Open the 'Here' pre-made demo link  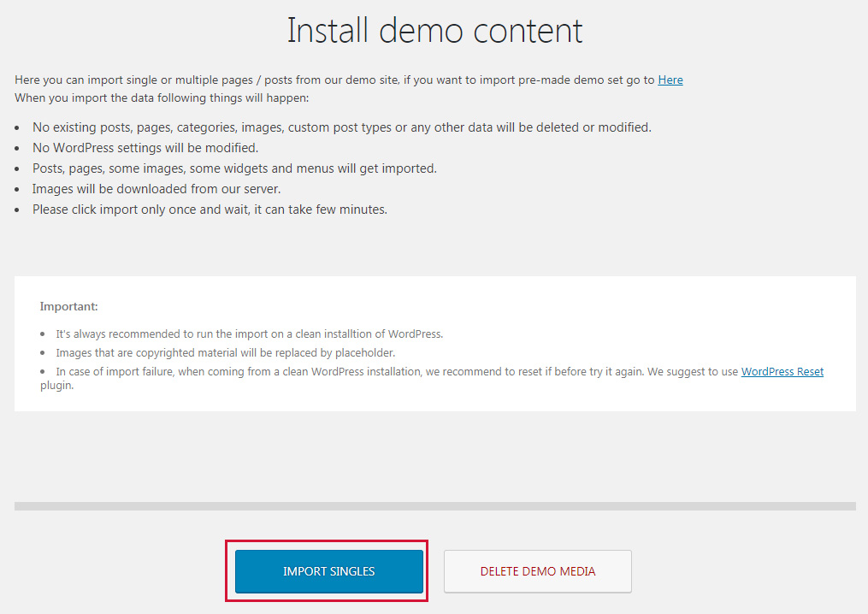tap(670, 80)
